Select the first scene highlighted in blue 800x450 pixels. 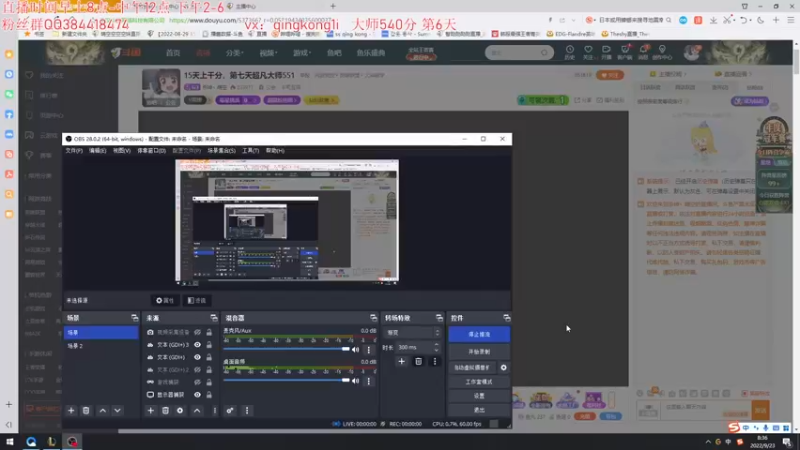click(101, 333)
